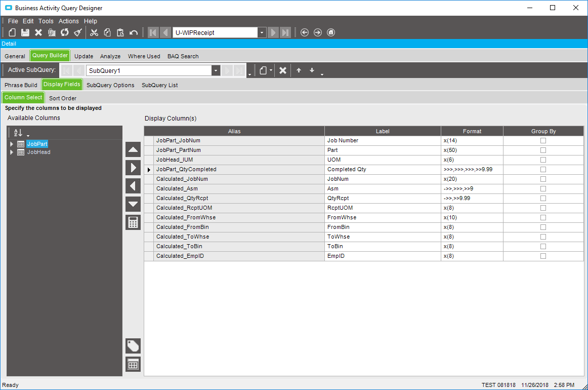Click the Undo icon in toolbar
Viewport: 588px width, 390px height.
tap(134, 32)
